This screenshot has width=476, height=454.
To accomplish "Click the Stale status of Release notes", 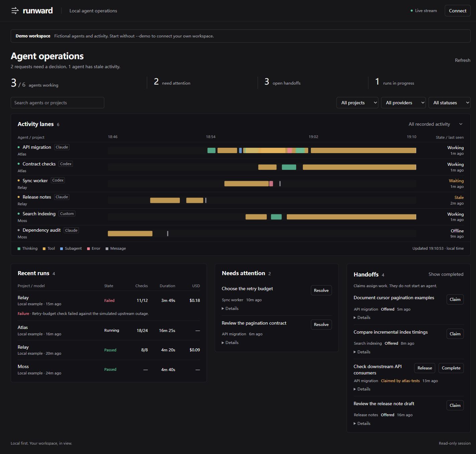I will click(459, 198).
